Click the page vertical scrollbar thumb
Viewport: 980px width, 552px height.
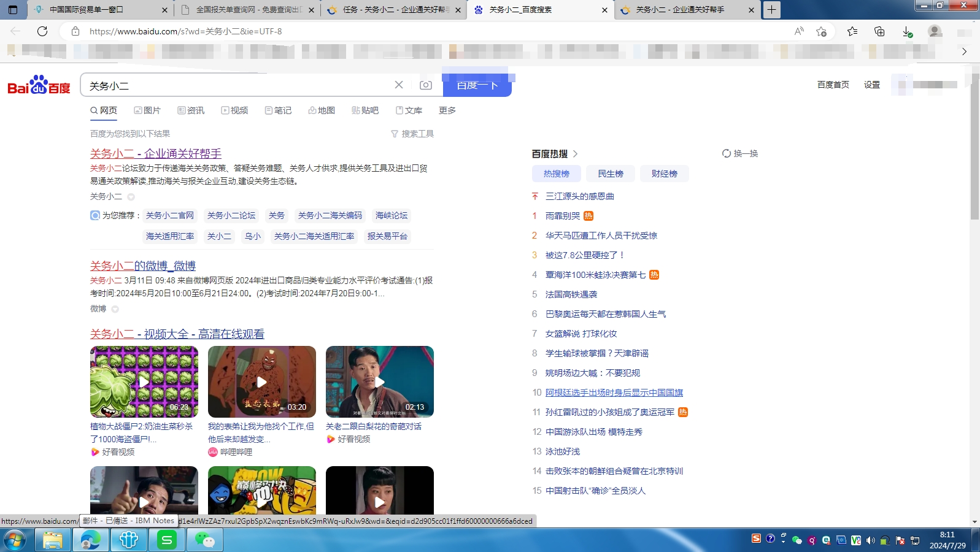point(974,147)
